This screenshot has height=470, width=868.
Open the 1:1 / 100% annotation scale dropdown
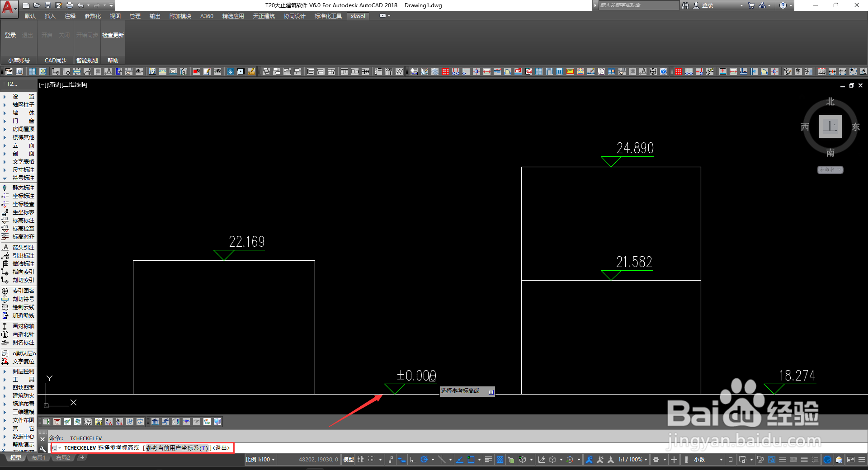click(x=633, y=460)
